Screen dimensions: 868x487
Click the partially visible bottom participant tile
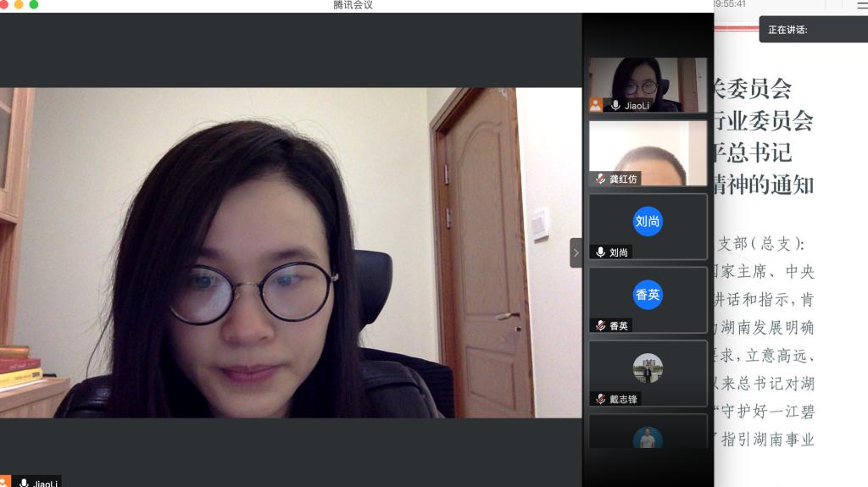[x=648, y=432]
